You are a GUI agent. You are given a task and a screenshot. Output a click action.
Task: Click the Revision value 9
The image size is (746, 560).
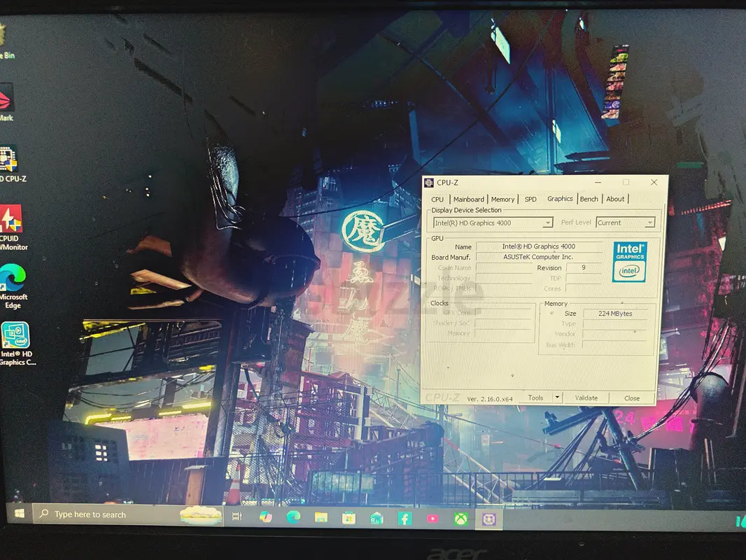click(x=584, y=268)
